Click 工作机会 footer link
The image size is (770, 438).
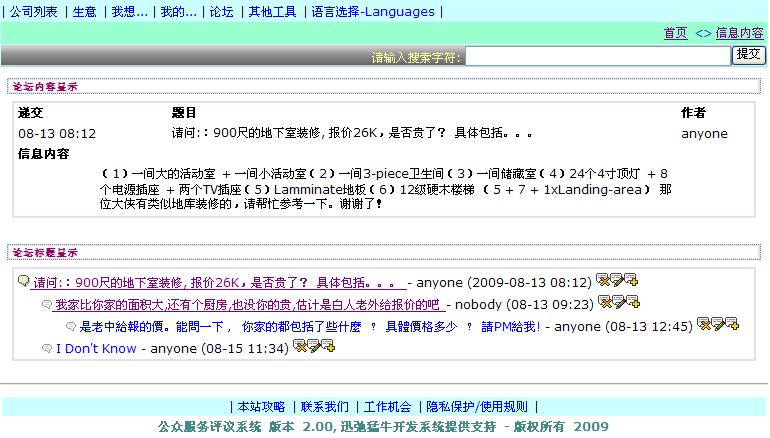(387, 407)
